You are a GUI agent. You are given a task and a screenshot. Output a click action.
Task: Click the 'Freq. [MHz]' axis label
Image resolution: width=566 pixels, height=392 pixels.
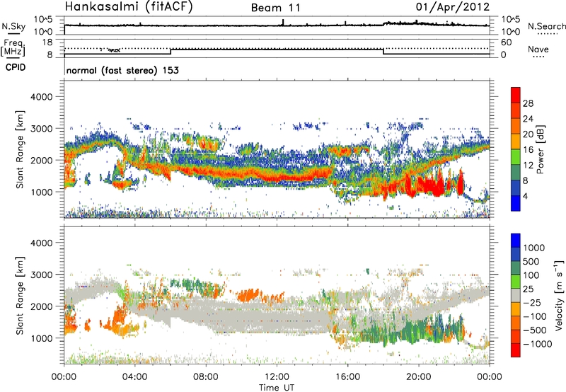pyautogui.click(x=13, y=47)
